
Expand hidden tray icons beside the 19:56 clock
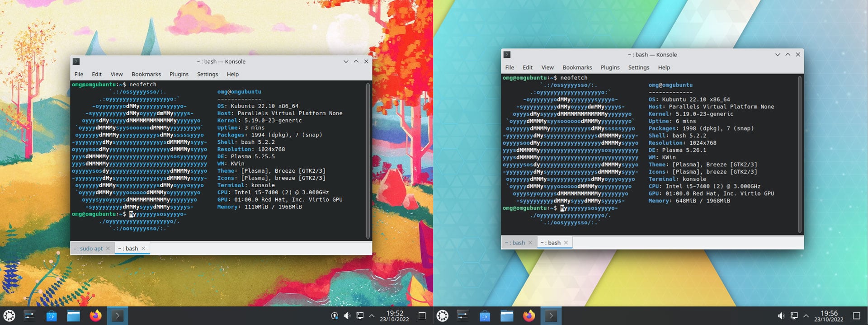click(x=806, y=316)
